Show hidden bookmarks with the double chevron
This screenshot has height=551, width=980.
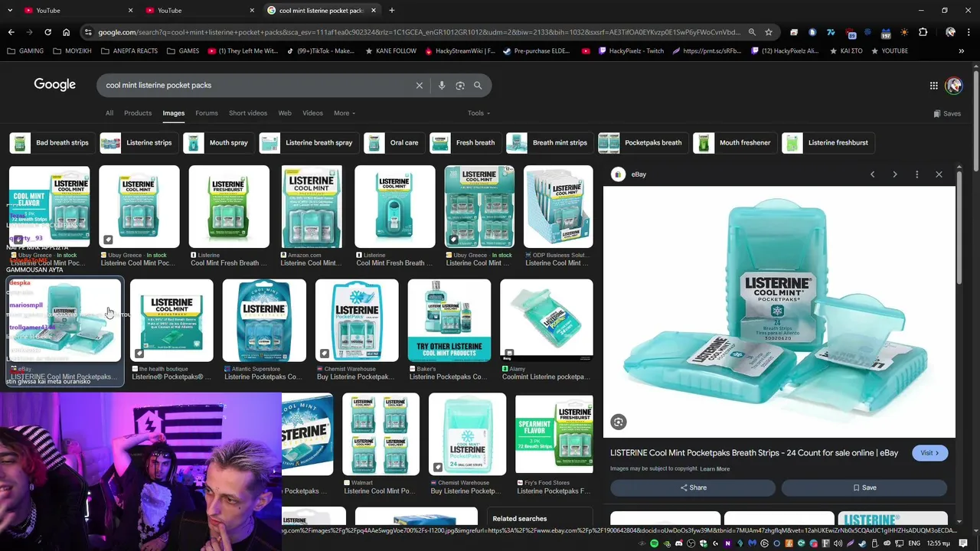[x=961, y=51]
